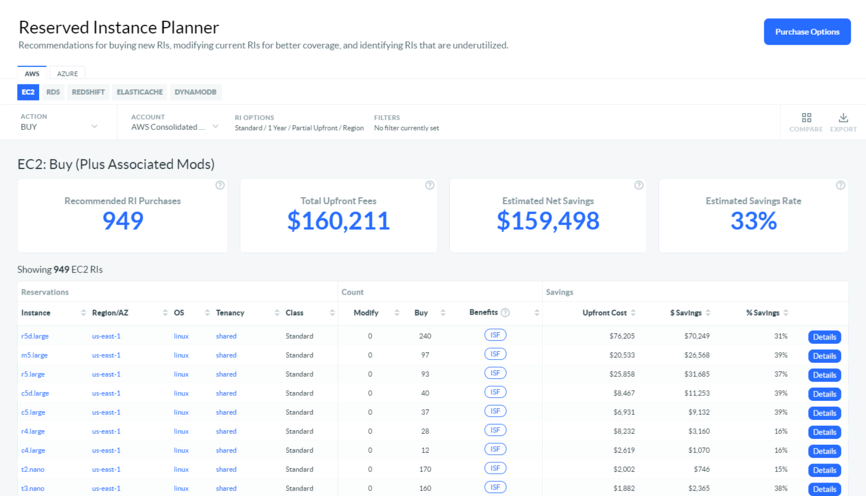866x496 pixels.
Task: Sort by the Class column arrows
Action: [x=332, y=313]
